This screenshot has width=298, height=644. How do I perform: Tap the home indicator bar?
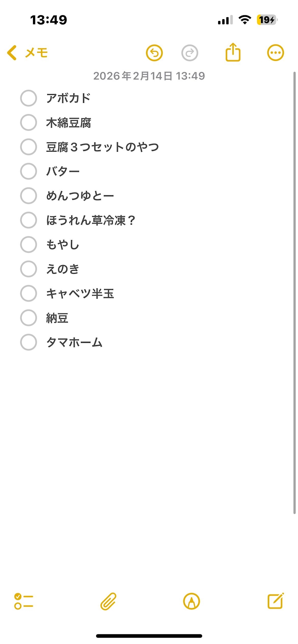tap(149, 636)
